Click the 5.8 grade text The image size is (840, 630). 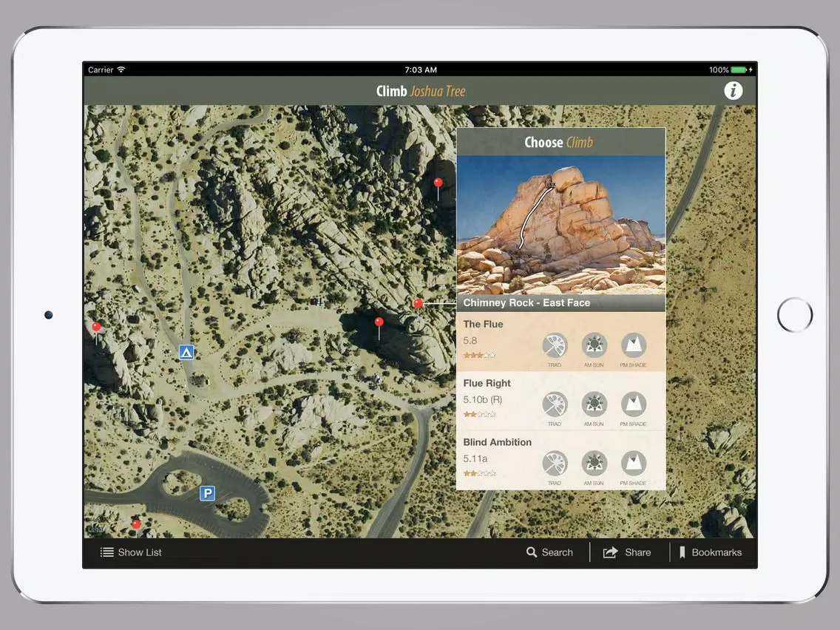click(x=470, y=341)
